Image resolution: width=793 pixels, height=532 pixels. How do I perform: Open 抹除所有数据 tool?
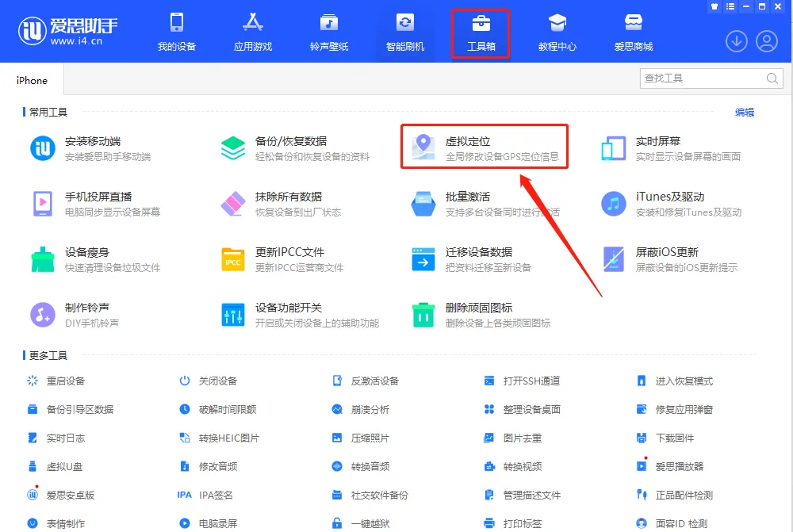pos(282,204)
